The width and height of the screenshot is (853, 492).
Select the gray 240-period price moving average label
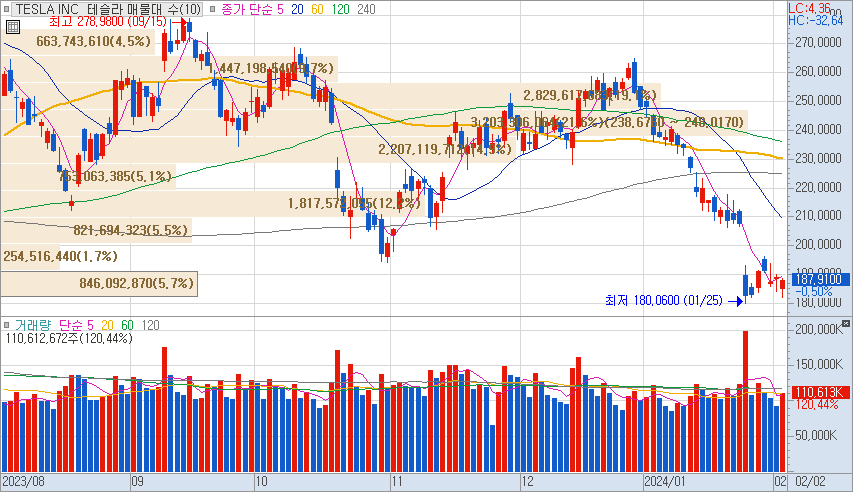click(x=366, y=9)
